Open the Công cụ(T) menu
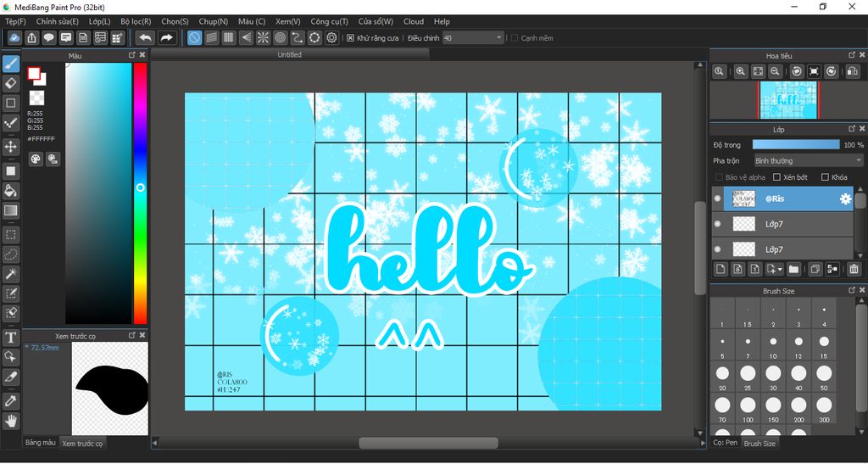This screenshot has height=464, width=868. coord(330,21)
